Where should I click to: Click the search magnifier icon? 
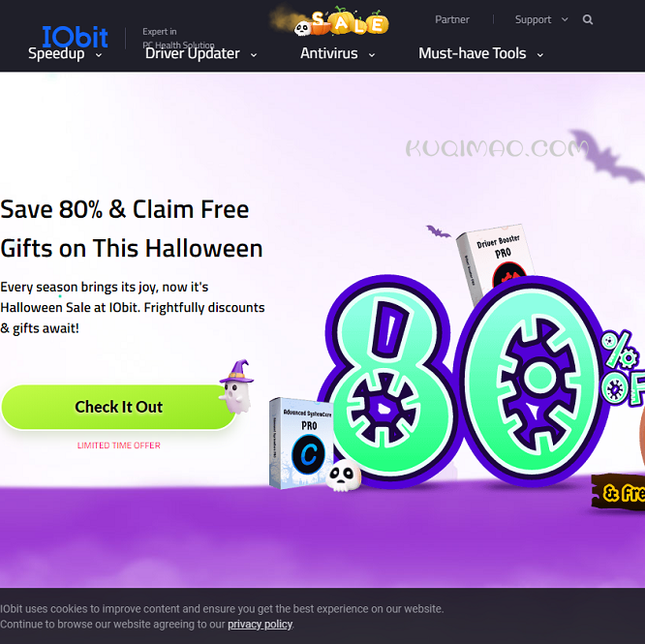click(x=588, y=19)
